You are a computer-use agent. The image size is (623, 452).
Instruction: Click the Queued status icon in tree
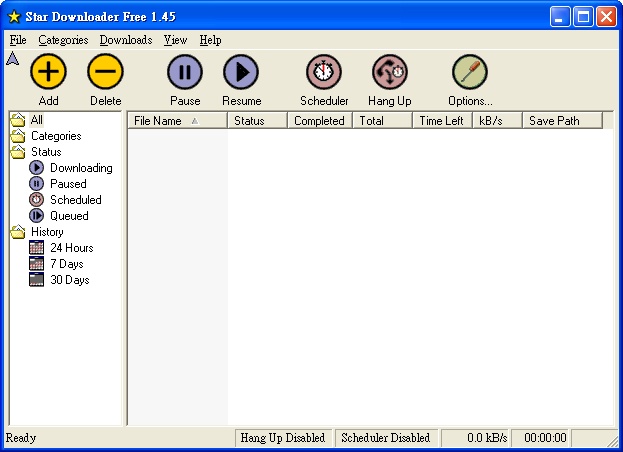tap(37, 216)
